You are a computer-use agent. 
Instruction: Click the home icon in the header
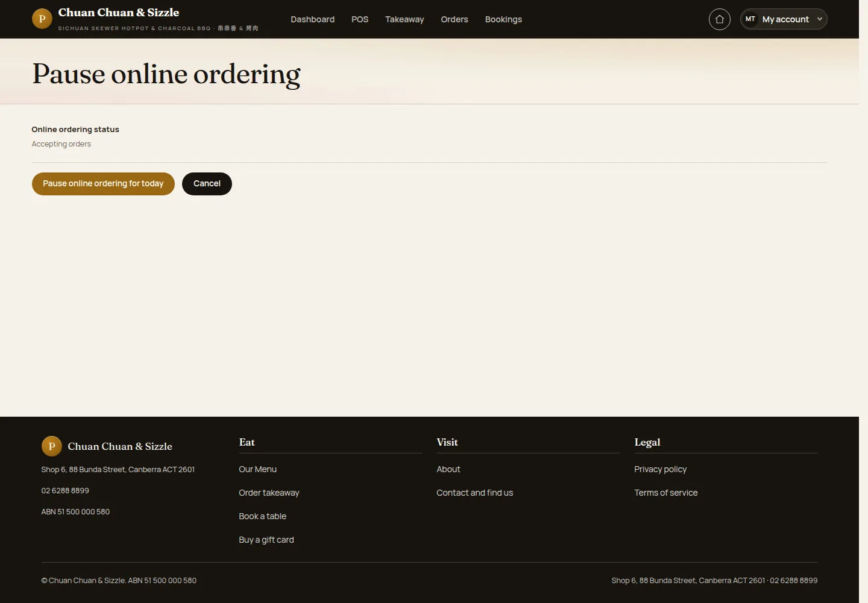pos(719,19)
